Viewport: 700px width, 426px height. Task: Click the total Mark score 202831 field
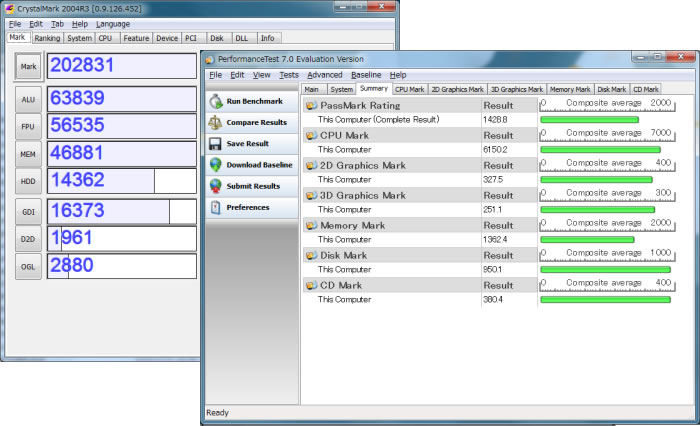coord(122,66)
